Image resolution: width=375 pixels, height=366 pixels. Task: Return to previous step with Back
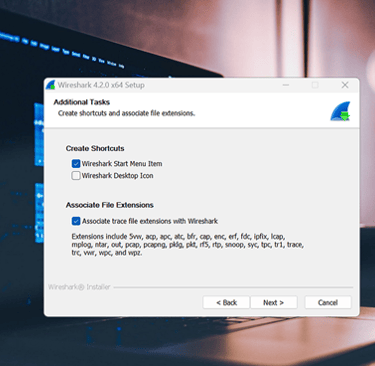pyautogui.click(x=226, y=302)
